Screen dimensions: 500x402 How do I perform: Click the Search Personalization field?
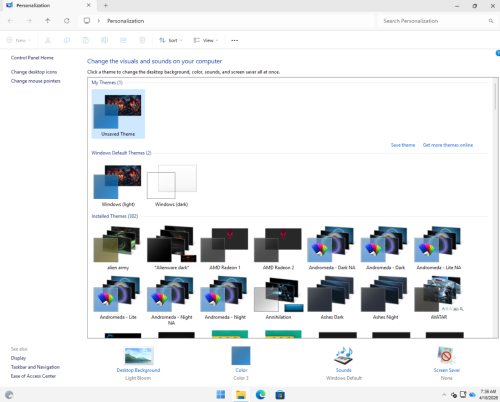click(x=436, y=21)
